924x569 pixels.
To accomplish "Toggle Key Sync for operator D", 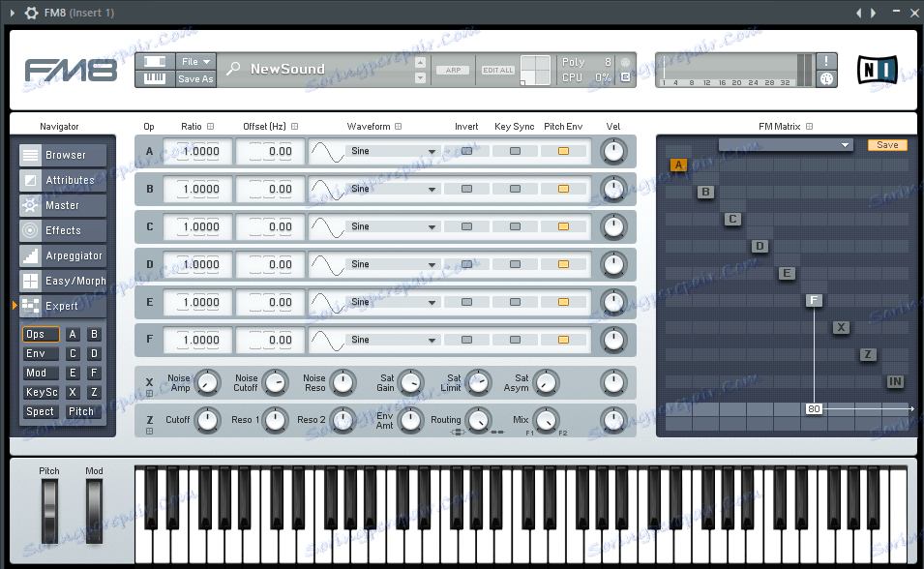I will [515, 264].
